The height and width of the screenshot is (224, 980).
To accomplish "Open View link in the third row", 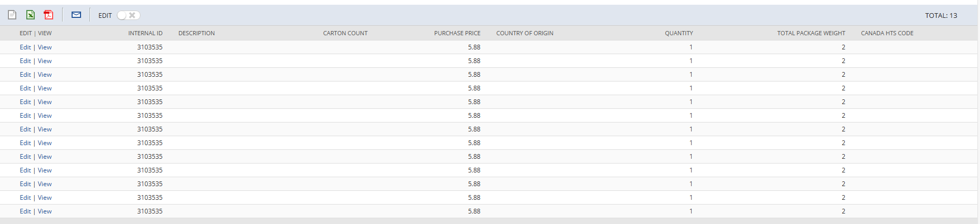I will 45,75.
